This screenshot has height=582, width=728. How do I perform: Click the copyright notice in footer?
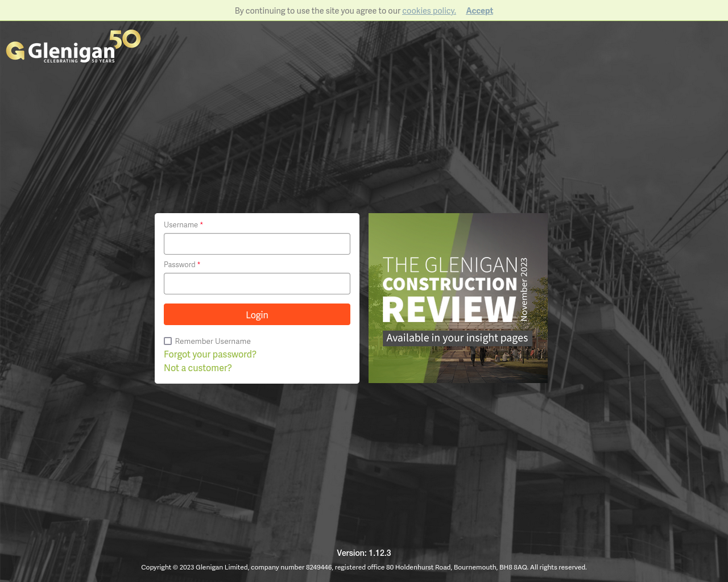pyautogui.click(x=364, y=567)
